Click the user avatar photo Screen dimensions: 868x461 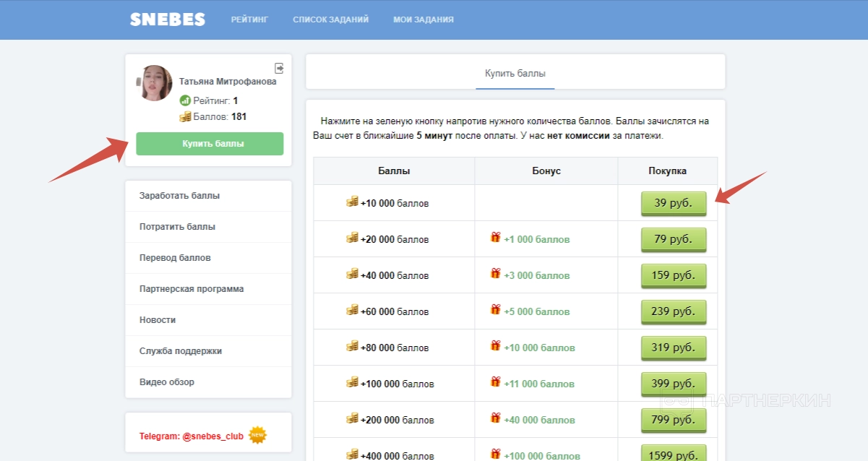click(x=155, y=83)
